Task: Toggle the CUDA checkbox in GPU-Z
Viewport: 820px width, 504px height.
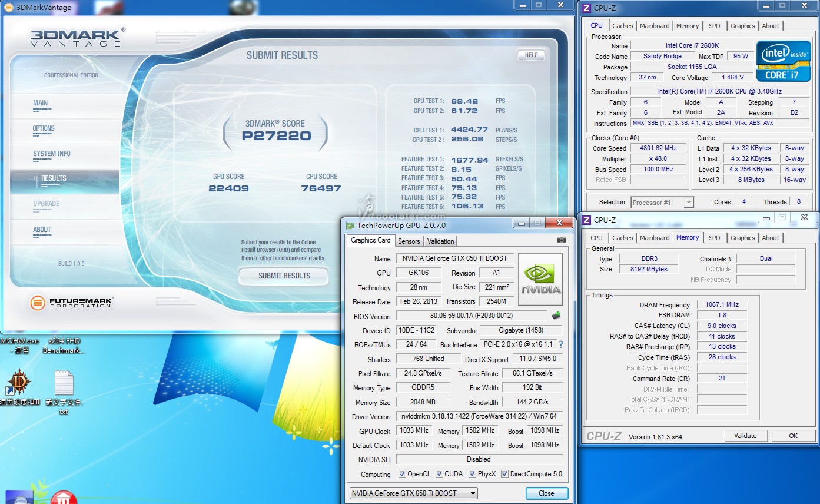Action: [x=440, y=474]
